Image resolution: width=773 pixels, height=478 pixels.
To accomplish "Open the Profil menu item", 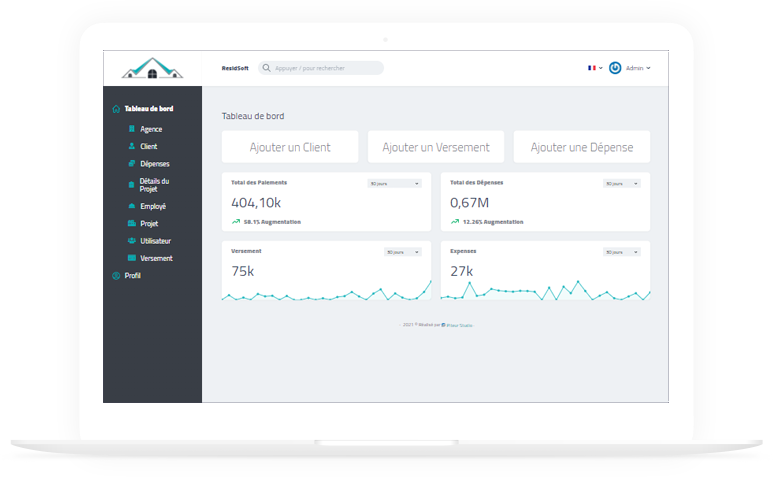I will point(132,276).
